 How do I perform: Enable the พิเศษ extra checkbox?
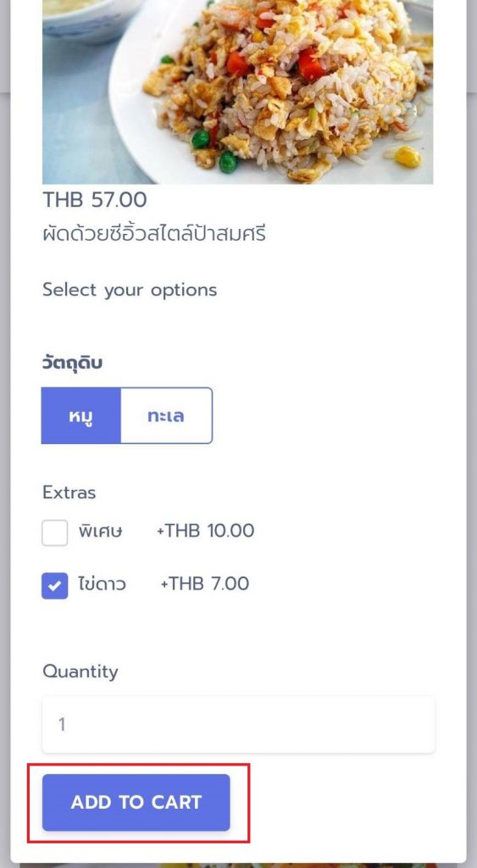click(55, 532)
